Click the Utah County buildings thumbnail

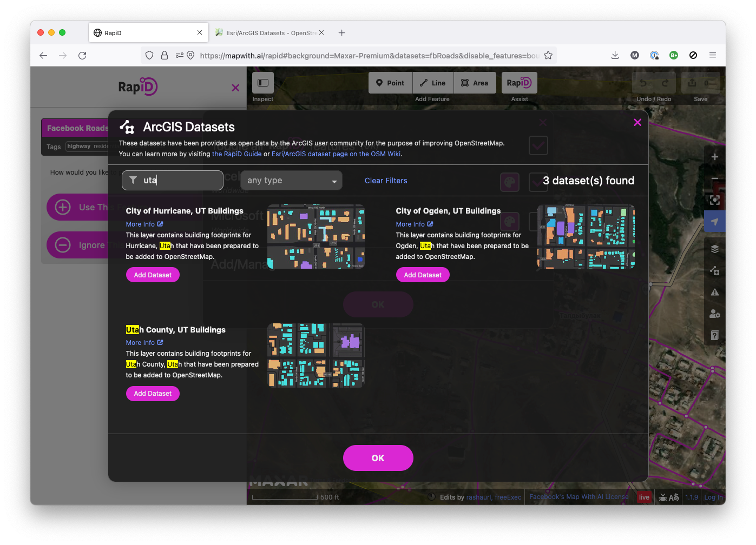coord(316,355)
